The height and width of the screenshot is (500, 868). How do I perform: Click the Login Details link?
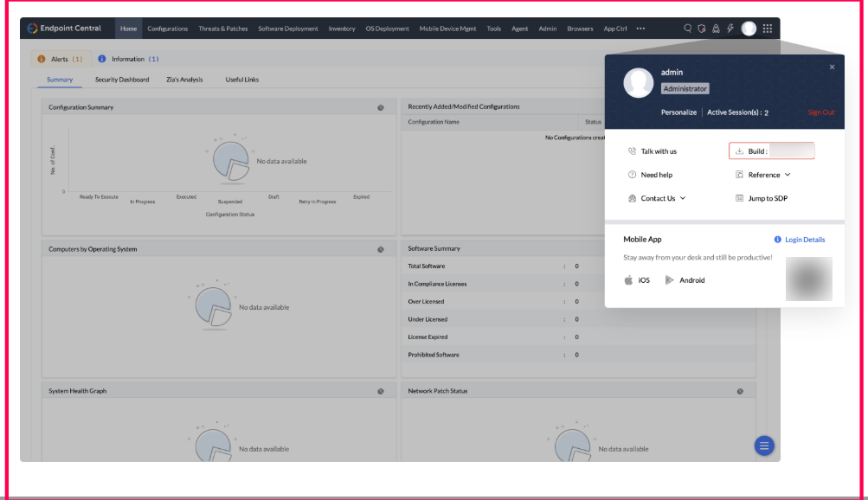click(x=805, y=240)
